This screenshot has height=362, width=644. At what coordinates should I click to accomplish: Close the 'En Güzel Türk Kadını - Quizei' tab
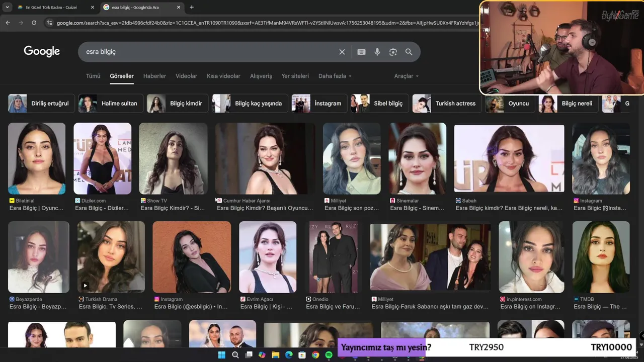93,7
